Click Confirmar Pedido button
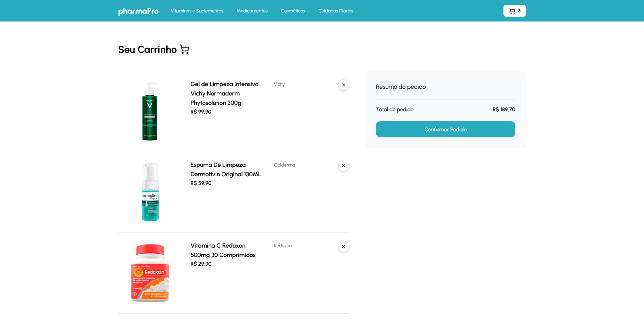 (445, 129)
